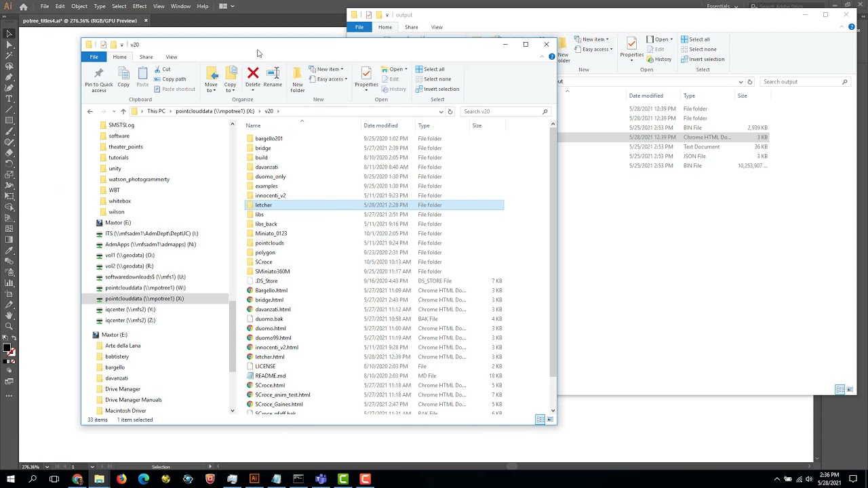Switch to View tab in v20 window
Image resolution: width=868 pixels, height=488 pixels.
coord(172,57)
